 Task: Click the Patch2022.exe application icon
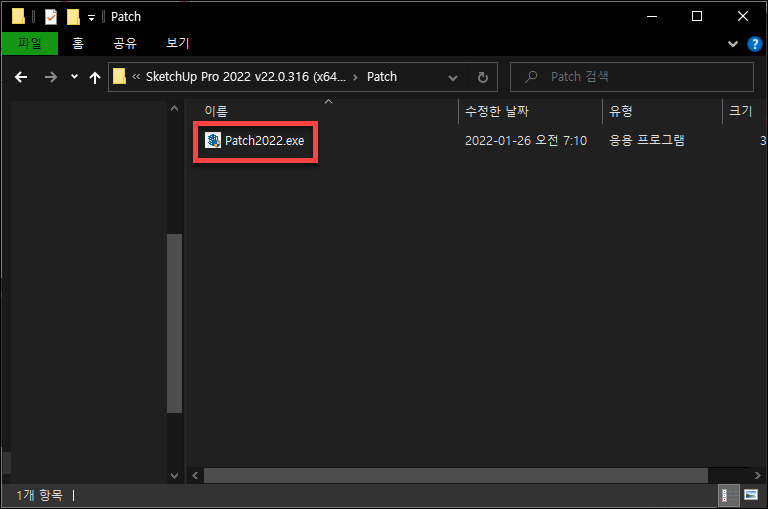(213, 141)
